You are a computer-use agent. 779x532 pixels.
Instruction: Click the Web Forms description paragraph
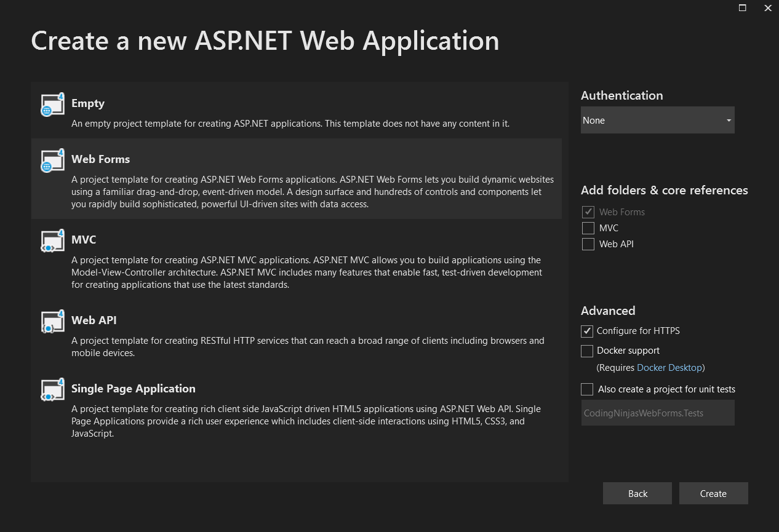313,192
